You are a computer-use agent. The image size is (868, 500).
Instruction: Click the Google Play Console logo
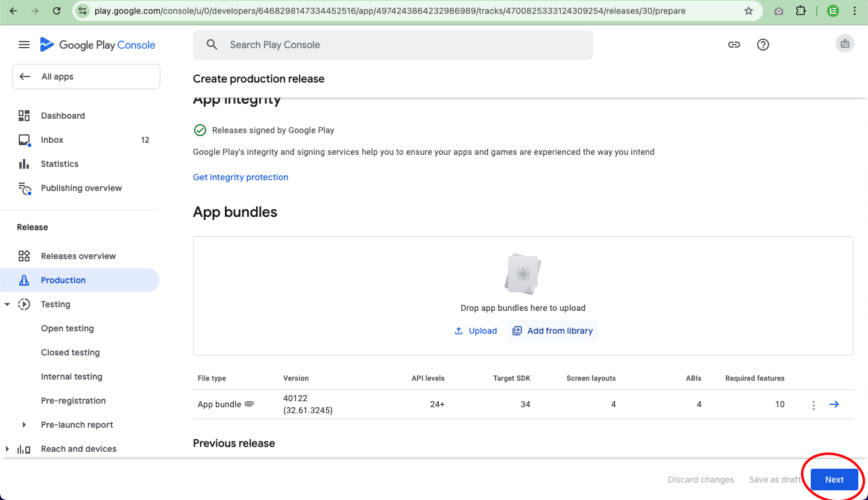[x=98, y=45]
